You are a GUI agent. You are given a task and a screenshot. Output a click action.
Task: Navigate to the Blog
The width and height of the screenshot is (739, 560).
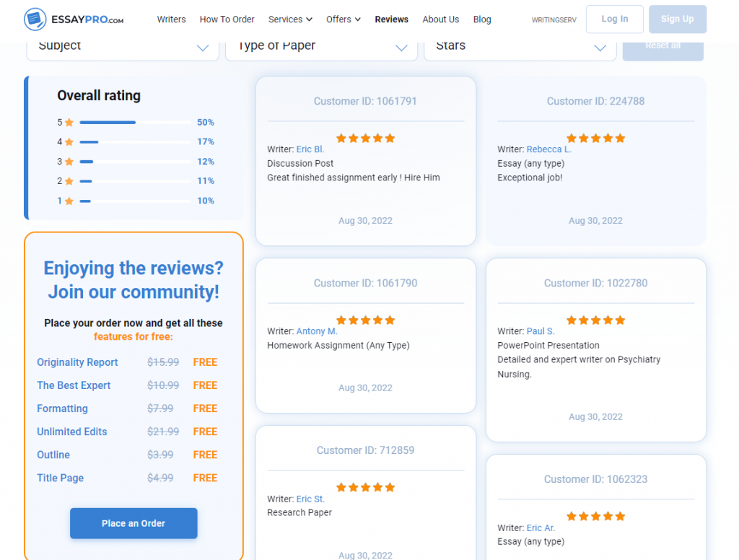(x=482, y=19)
